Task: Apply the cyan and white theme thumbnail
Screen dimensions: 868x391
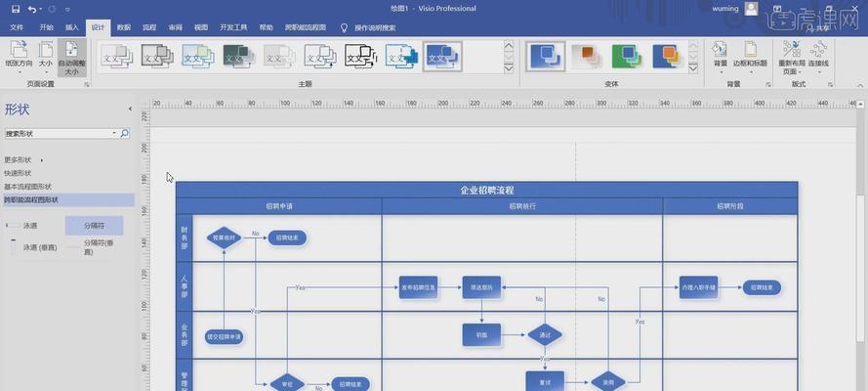Action: (x=402, y=57)
